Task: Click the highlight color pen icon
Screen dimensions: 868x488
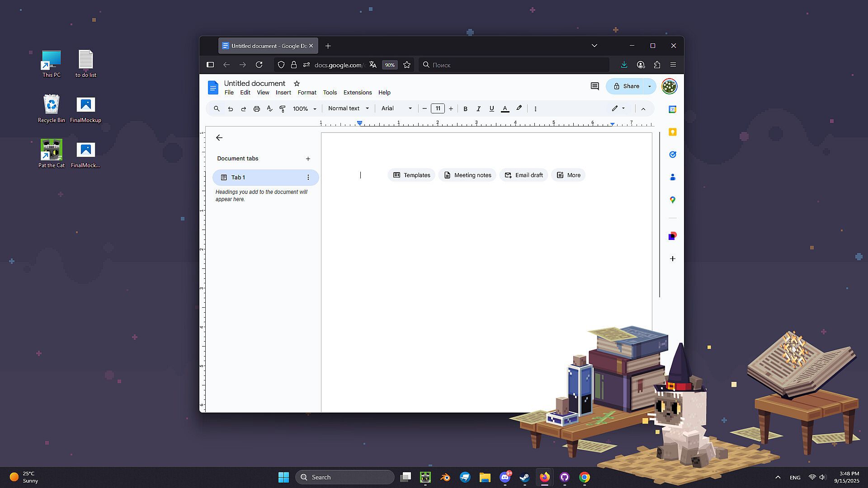Action: (519, 108)
